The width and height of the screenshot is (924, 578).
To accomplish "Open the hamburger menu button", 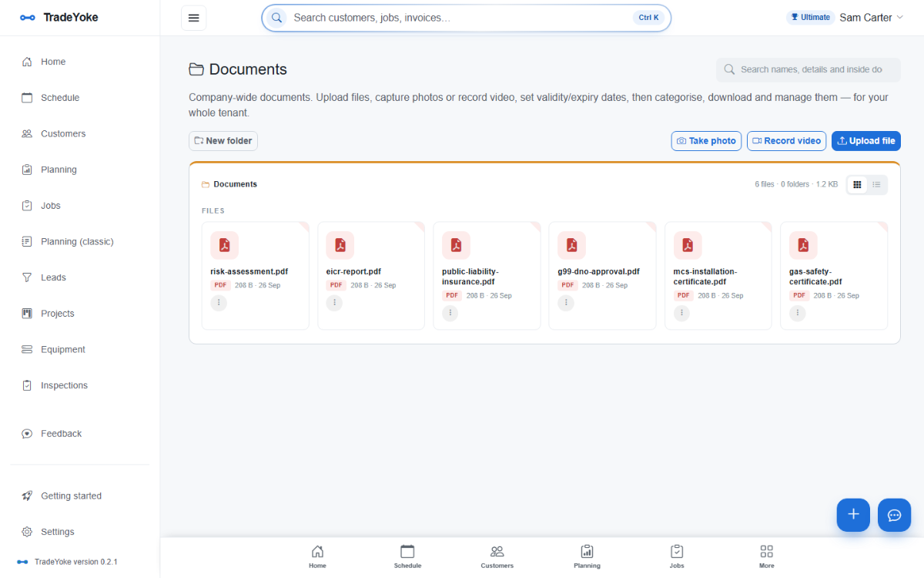I will 193,18.
